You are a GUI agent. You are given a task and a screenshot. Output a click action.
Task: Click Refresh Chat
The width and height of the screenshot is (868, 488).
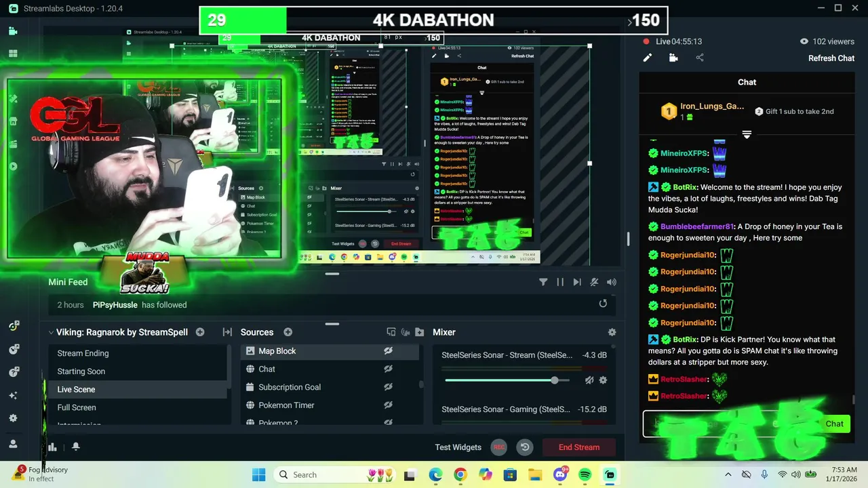(831, 58)
